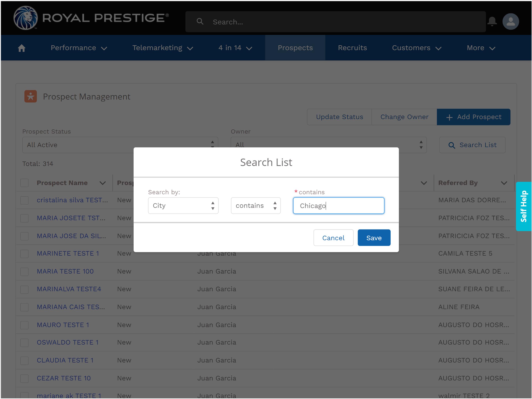The height and width of the screenshot is (399, 532).
Task: Click the New status in MAURO TESTE 1 row
Action: pos(124,325)
